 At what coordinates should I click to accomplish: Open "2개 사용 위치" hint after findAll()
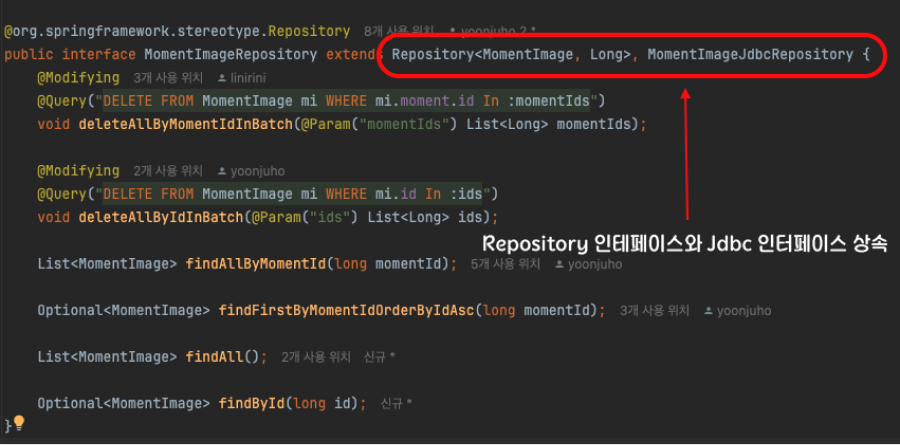(316, 357)
